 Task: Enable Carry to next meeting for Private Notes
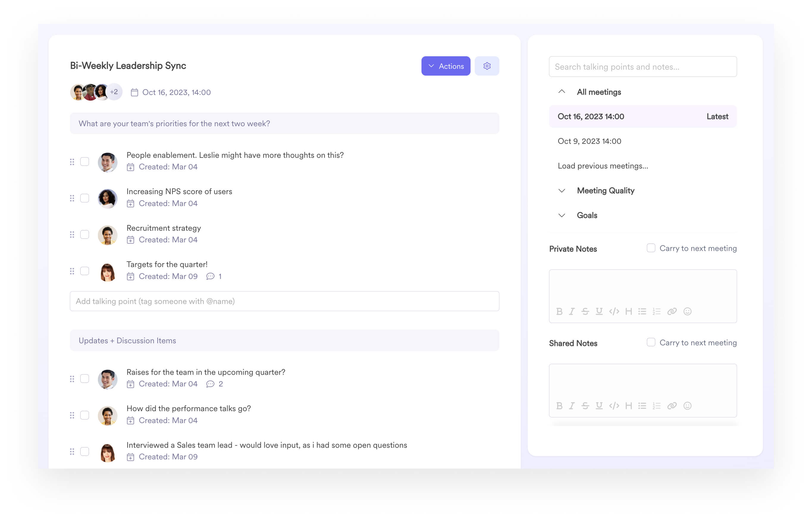[x=651, y=248]
